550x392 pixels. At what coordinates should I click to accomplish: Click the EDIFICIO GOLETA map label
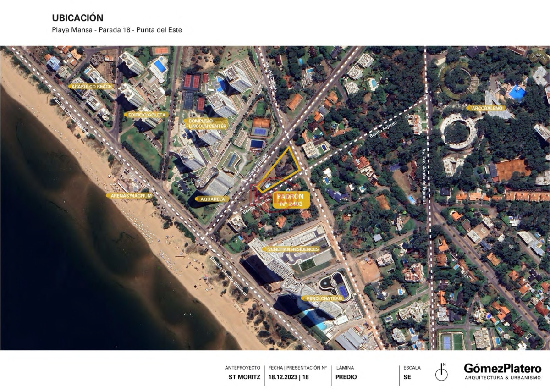pyautogui.click(x=146, y=115)
